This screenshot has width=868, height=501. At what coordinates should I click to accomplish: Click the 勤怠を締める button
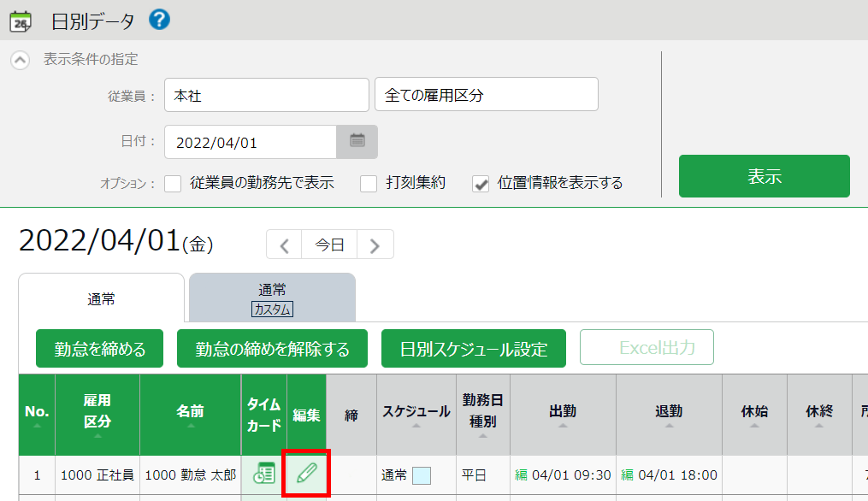pos(100,349)
